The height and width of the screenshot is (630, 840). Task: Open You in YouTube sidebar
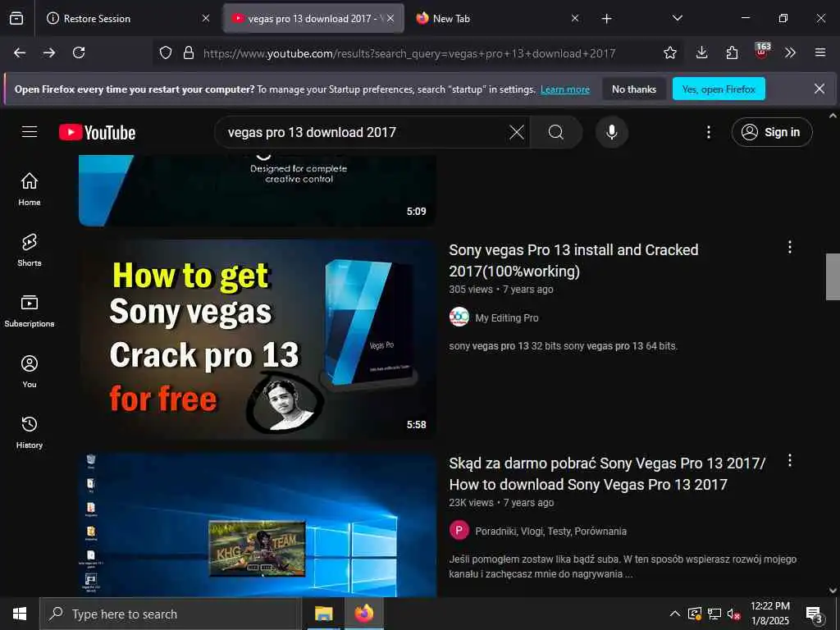click(x=30, y=372)
